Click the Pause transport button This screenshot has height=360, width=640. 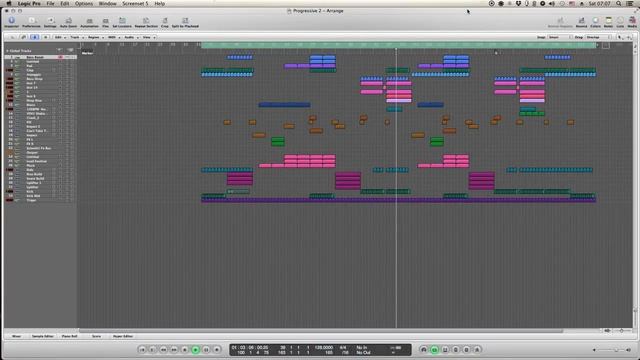pos(206,349)
